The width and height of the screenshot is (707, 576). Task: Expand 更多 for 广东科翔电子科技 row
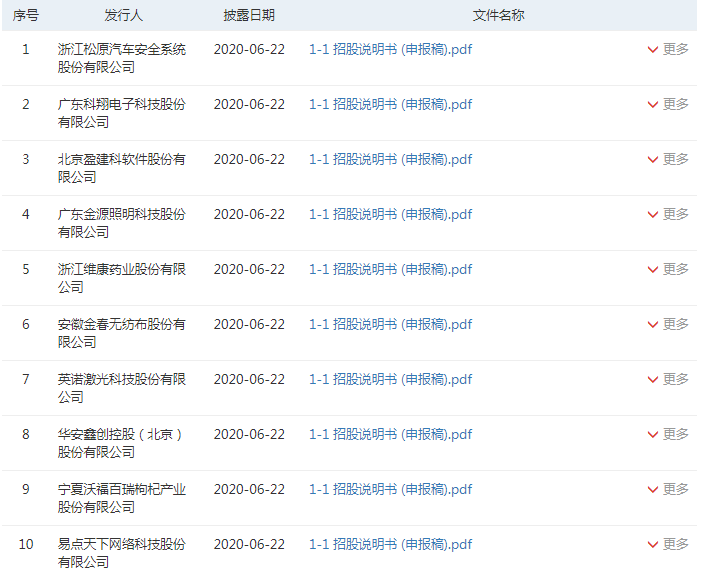click(668, 104)
